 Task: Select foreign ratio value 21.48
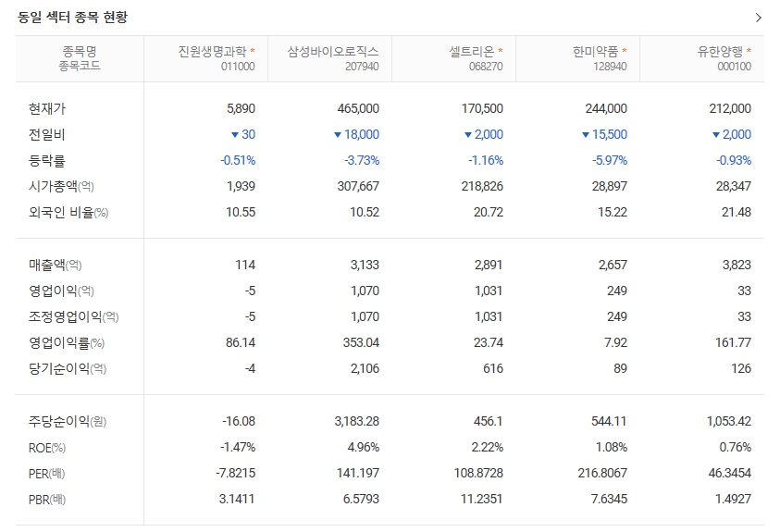click(x=737, y=212)
